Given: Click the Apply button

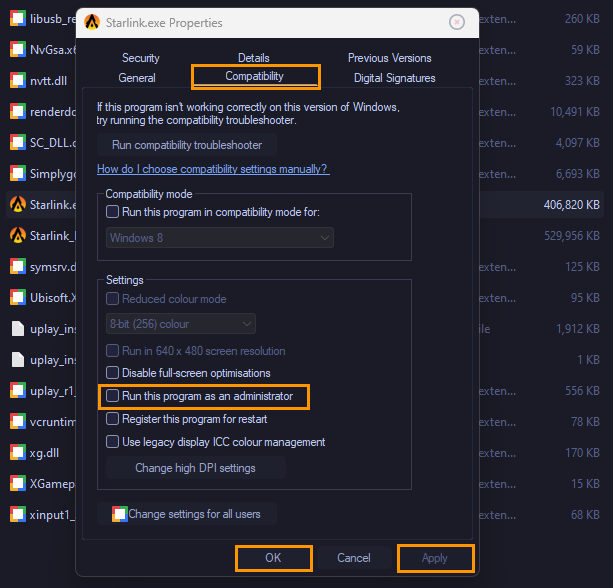Looking at the screenshot, I should (x=435, y=558).
